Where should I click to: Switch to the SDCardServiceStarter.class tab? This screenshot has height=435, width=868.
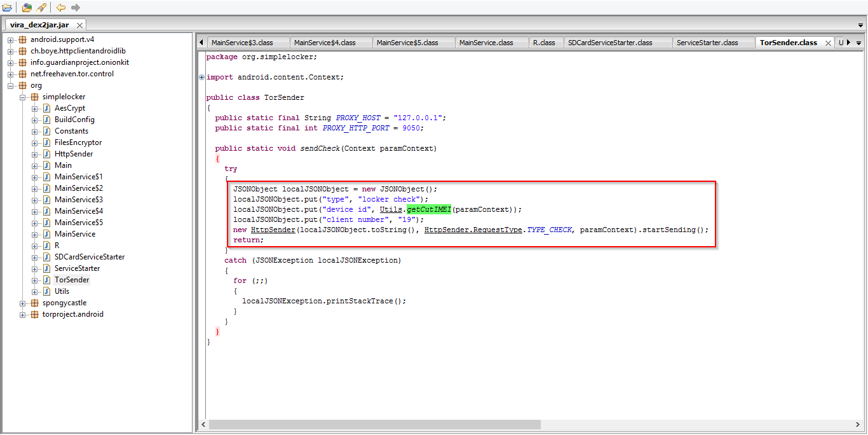click(609, 43)
